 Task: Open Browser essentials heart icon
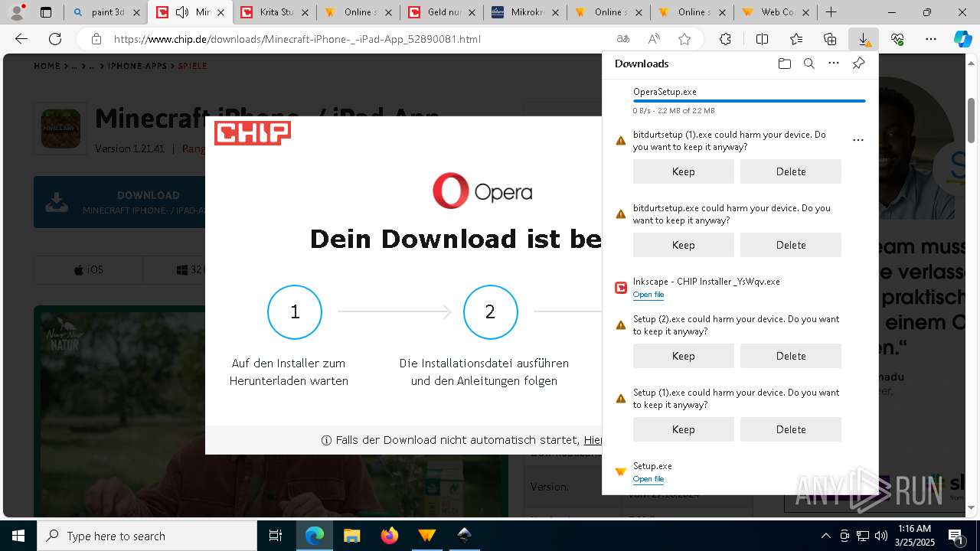[x=897, y=39]
